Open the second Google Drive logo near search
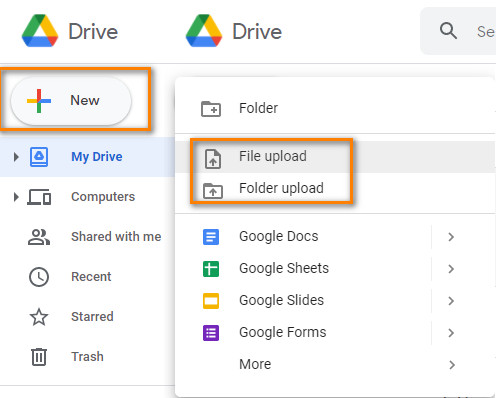Viewport: 496px width, 398px height. point(204,31)
